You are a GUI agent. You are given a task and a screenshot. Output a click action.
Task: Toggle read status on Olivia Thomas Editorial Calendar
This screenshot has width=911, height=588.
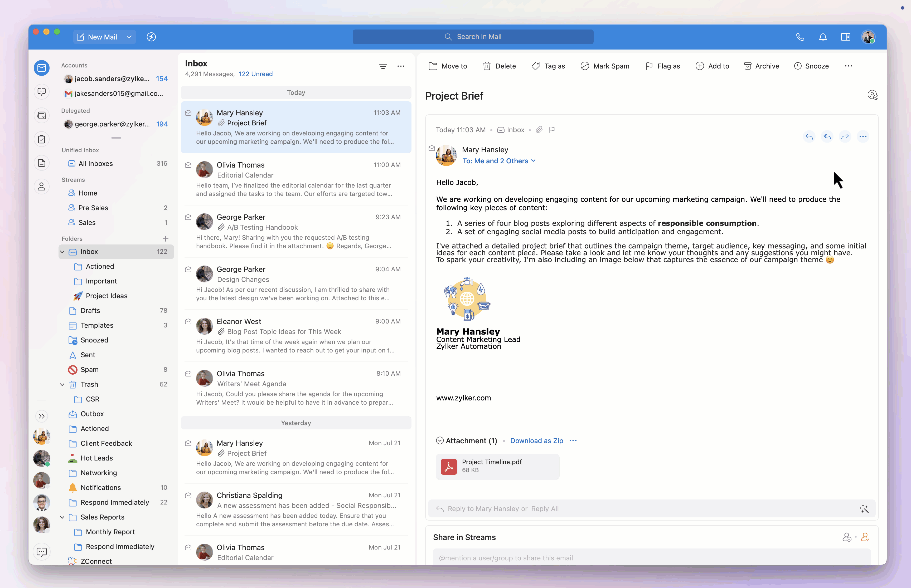point(188,165)
